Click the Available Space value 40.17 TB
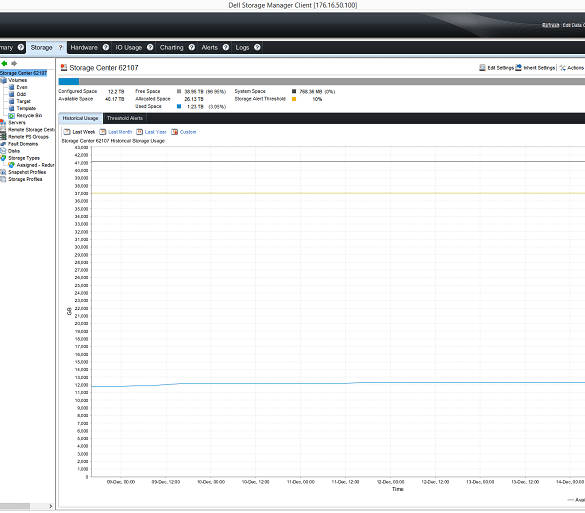 115,99
